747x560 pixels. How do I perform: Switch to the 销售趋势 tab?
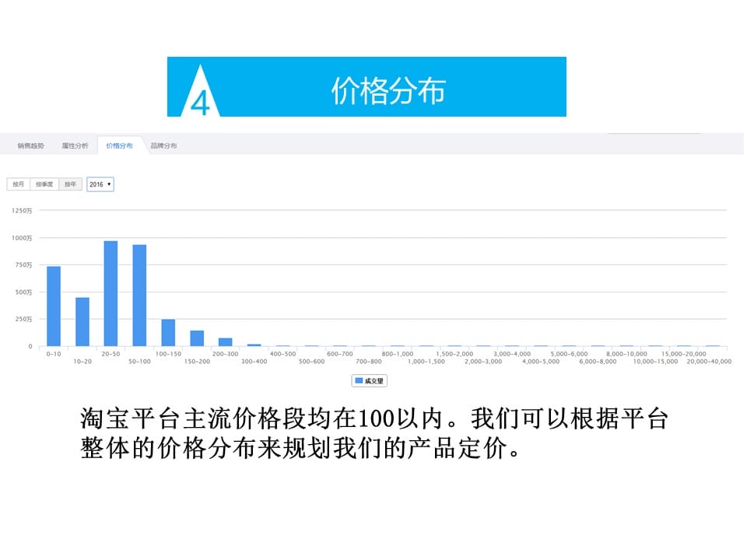31,145
